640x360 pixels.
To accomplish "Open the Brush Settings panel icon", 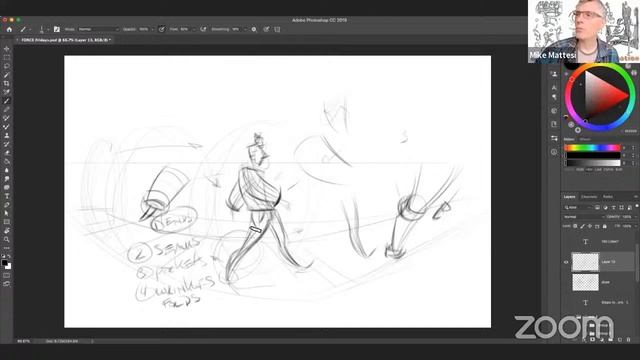I will click(x=57, y=29).
